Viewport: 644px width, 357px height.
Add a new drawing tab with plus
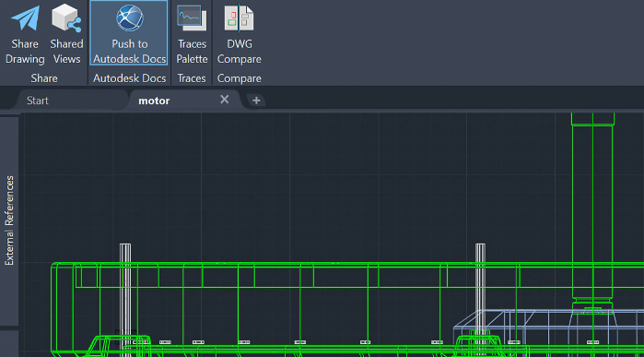coord(256,101)
